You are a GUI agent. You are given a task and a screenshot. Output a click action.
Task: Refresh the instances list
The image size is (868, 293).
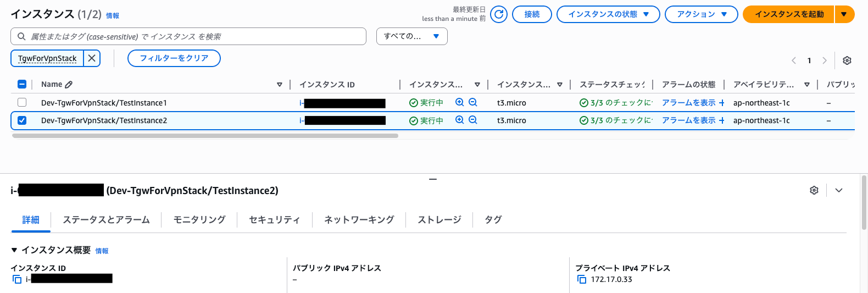click(x=499, y=14)
